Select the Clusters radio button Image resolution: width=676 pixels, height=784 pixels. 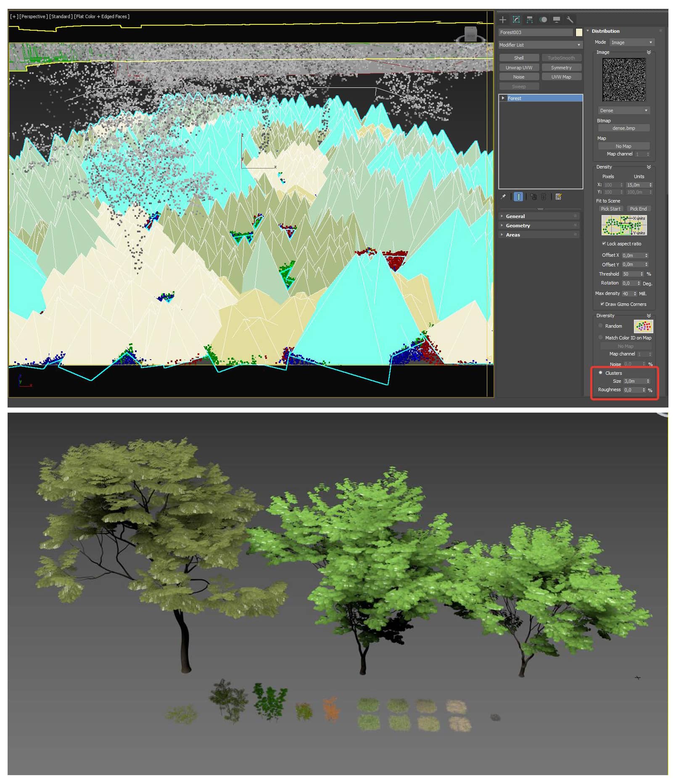coord(600,373)
